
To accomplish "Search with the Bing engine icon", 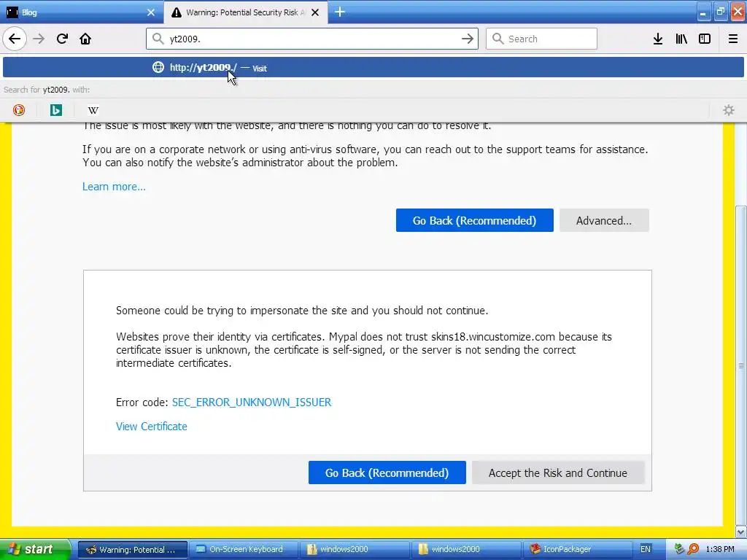I will point(56,110).
